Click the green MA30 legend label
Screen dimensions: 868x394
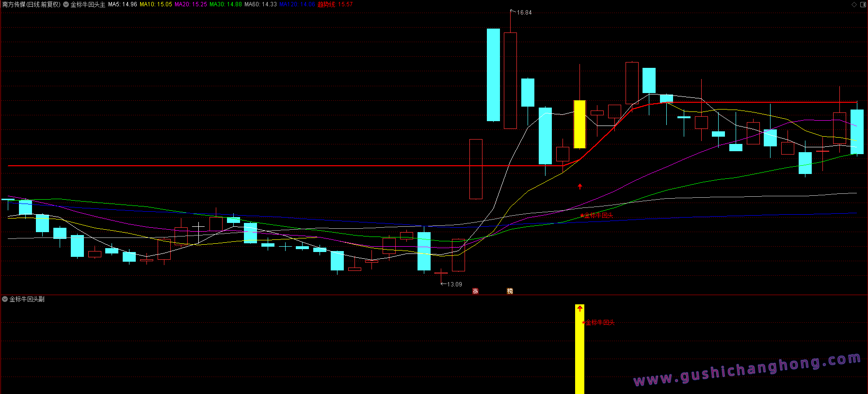(x=225, y=4)
